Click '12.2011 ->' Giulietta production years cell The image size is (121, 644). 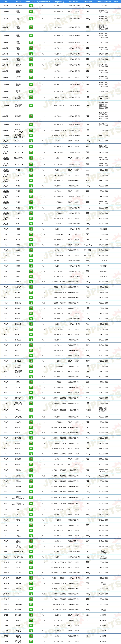[x=59, y=141]
